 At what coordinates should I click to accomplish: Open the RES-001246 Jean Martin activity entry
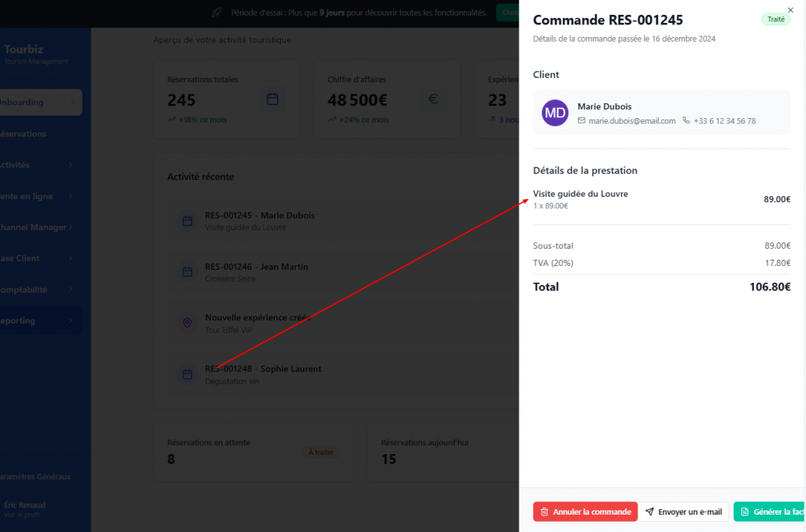click(256, 272)
